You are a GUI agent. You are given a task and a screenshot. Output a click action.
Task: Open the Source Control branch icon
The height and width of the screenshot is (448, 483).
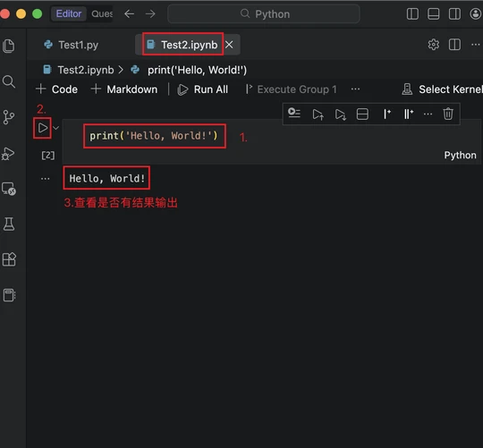(x=9, y=117)
